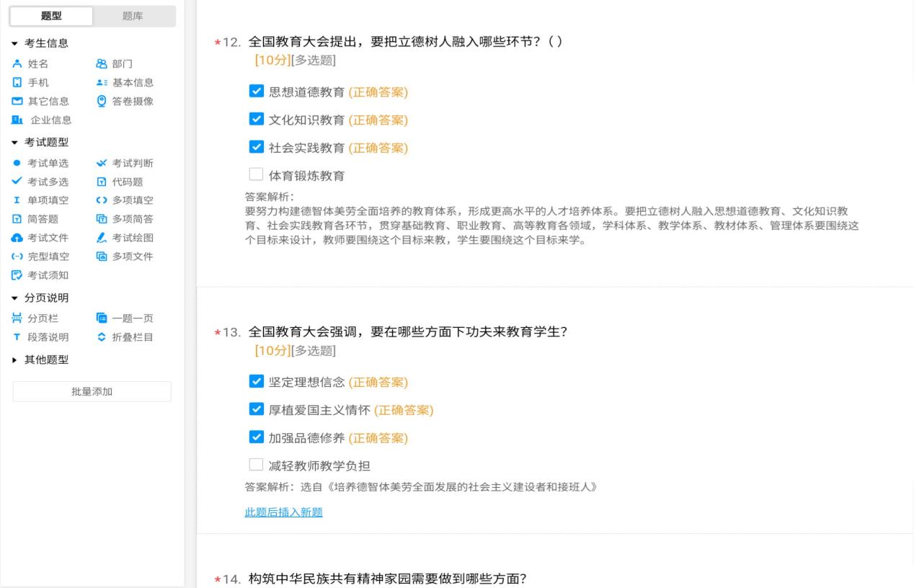The image size is (914, 588).
Task: Tick the 减轻教师教学负担 checkbox
Action: tap(256, 465)
